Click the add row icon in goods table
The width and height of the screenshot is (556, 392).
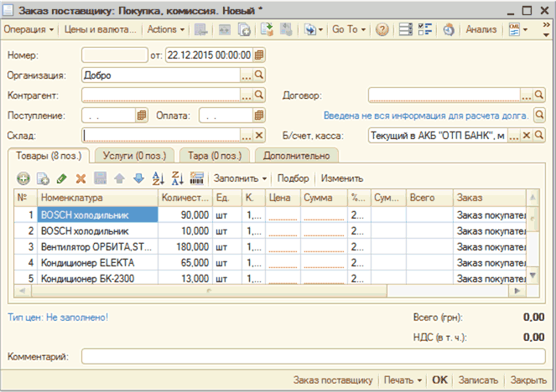pos(23,178)
